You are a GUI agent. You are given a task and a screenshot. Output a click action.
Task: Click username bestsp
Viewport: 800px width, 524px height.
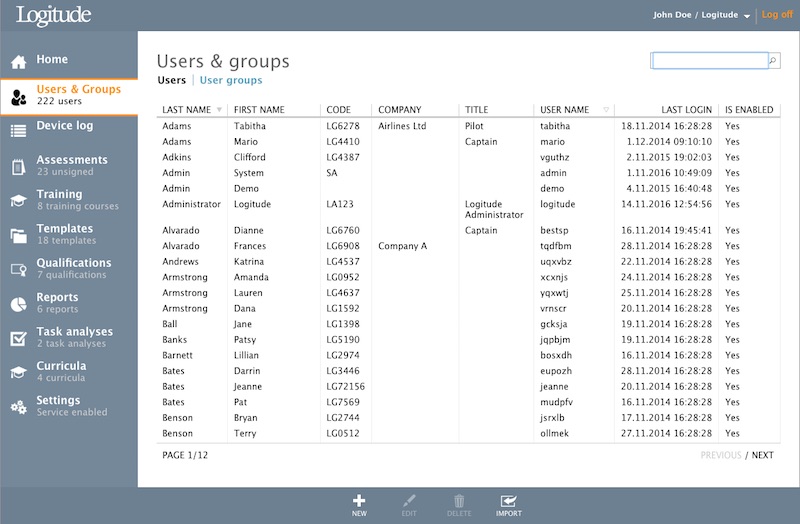coord(554,231)
